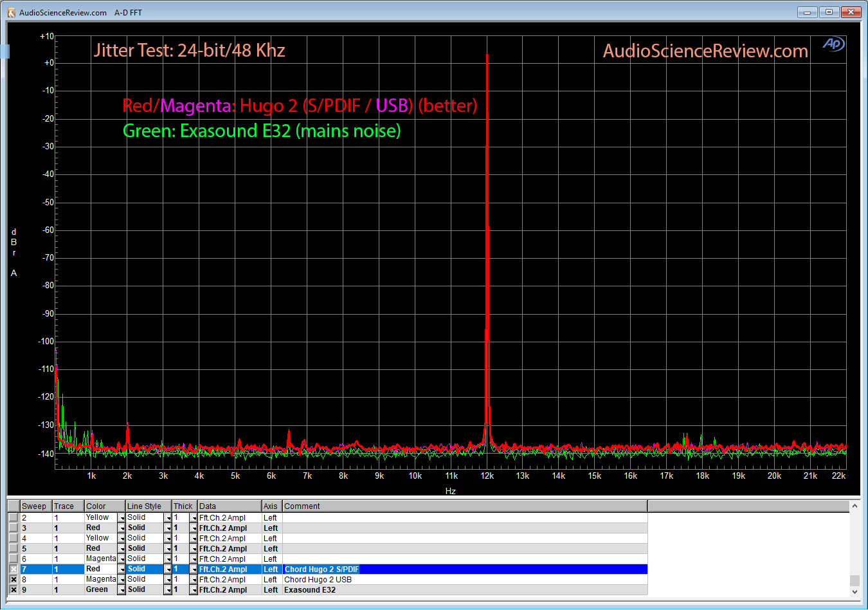Image resolution: width=868 pixels, height=610 pixels.
Task: Click the AudioScienceReview app icon in title bar
Action: point(11,12)
